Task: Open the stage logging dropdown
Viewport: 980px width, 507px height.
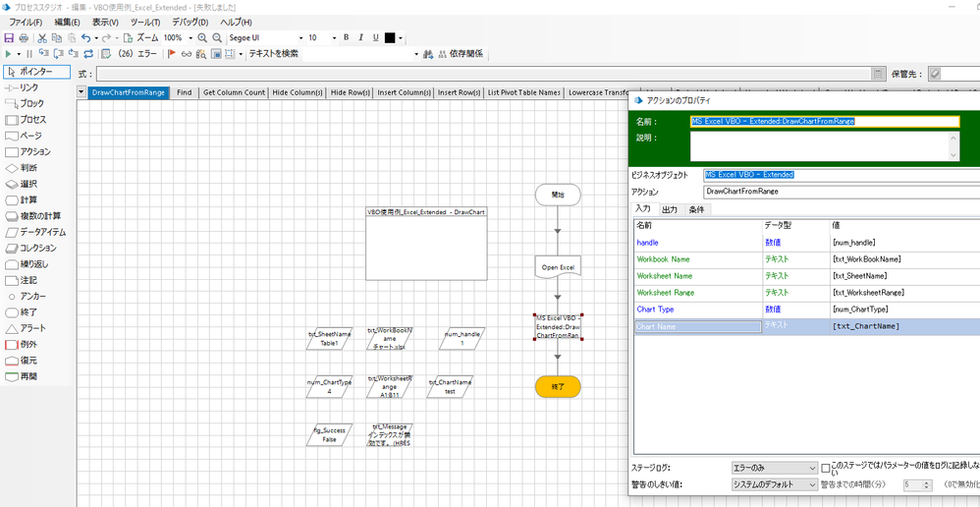Action: (775, 468)
